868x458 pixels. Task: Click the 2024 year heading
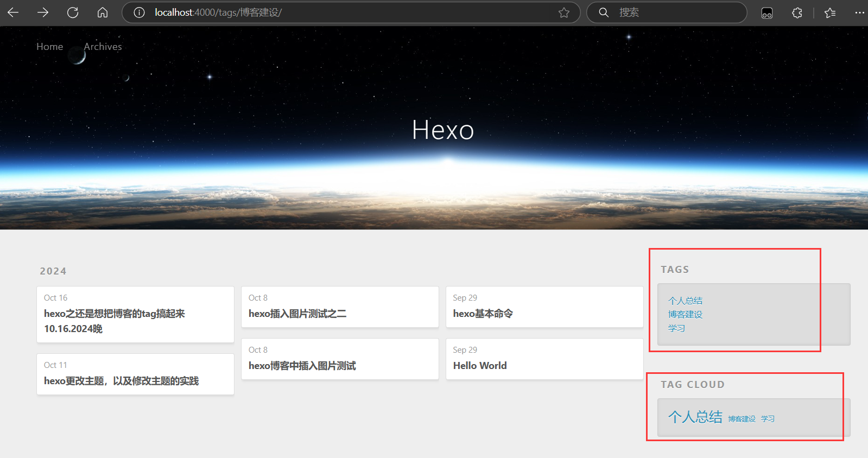click(x=53, y=271)
